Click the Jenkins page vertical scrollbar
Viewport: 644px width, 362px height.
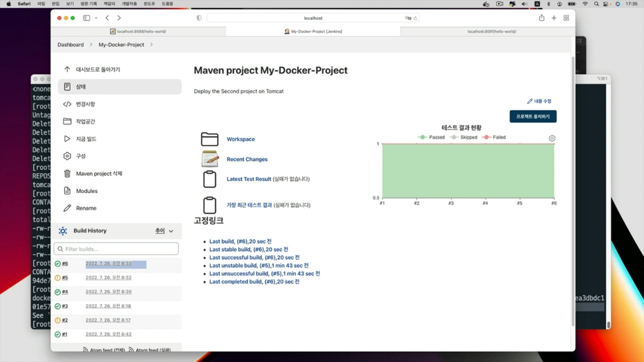[573, 190]
